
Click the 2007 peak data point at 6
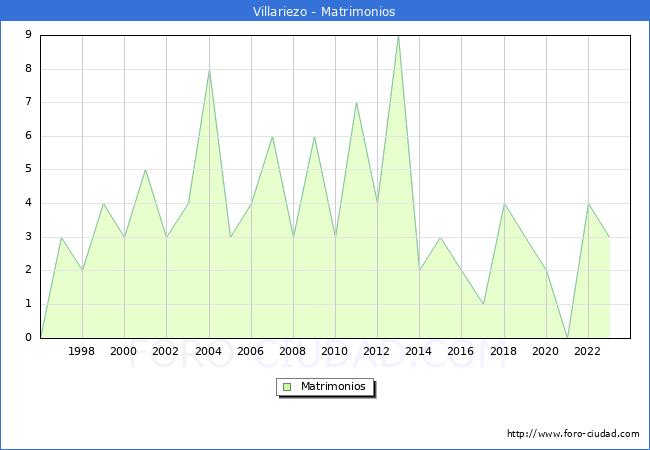click(272, 137)
